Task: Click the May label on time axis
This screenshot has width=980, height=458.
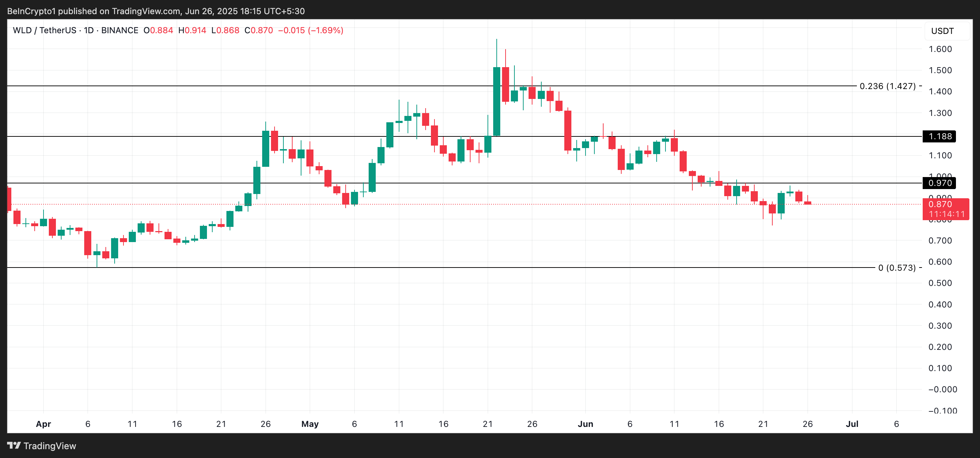Action: (310, 424)
